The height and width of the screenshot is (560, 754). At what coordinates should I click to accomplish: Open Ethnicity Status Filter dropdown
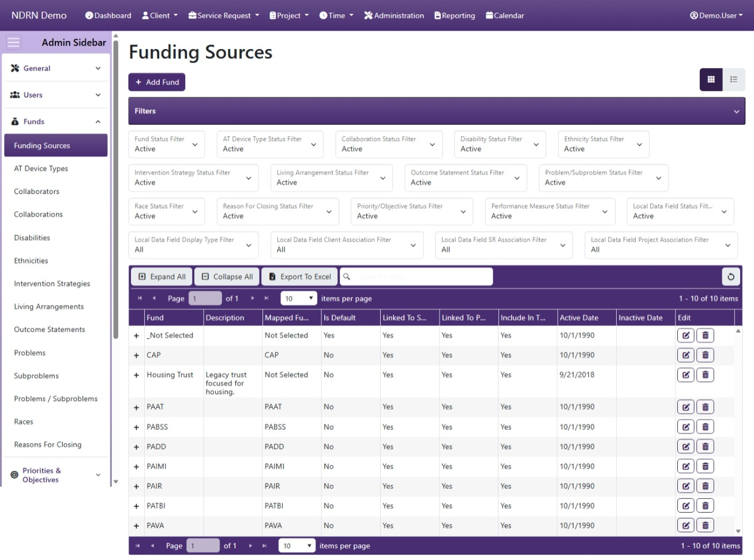603,144
